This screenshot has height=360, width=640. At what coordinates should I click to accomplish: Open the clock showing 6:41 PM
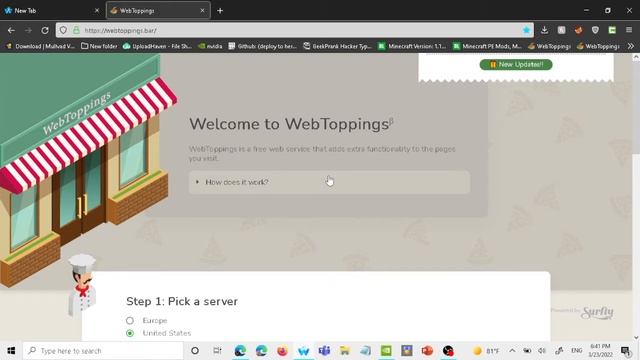pyautogui.click(x=600, y=351)
